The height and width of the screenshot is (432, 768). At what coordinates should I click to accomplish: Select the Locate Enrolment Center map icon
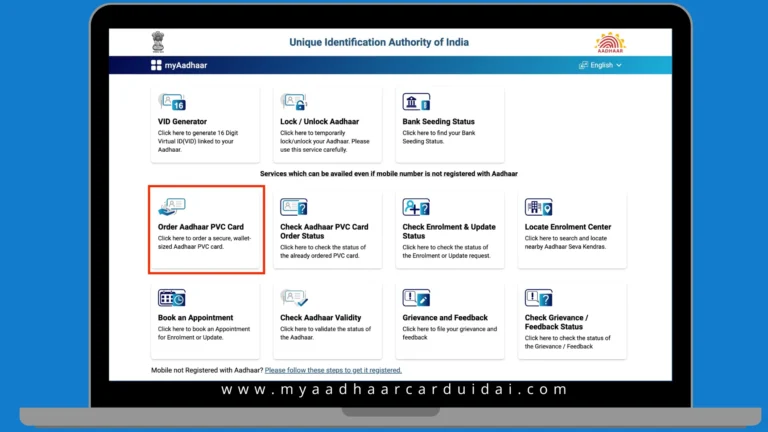(x=539, y=207)
